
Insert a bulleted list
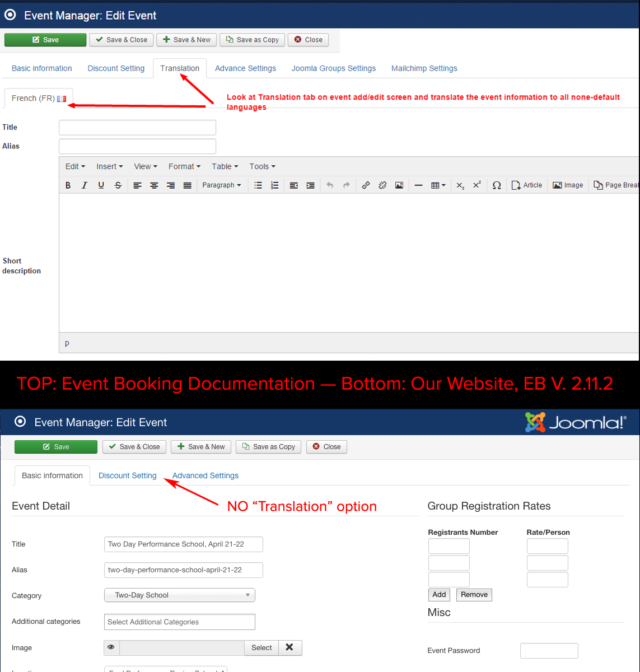(x=258, y=185)
